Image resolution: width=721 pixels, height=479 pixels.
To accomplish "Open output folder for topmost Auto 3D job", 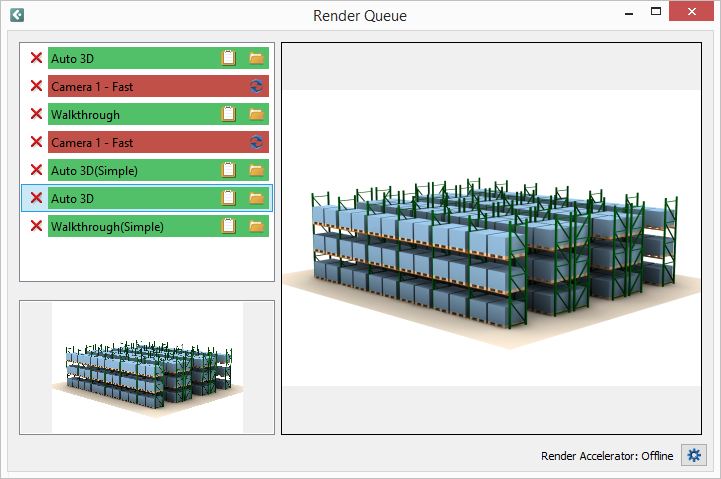I will pos(257,58).
